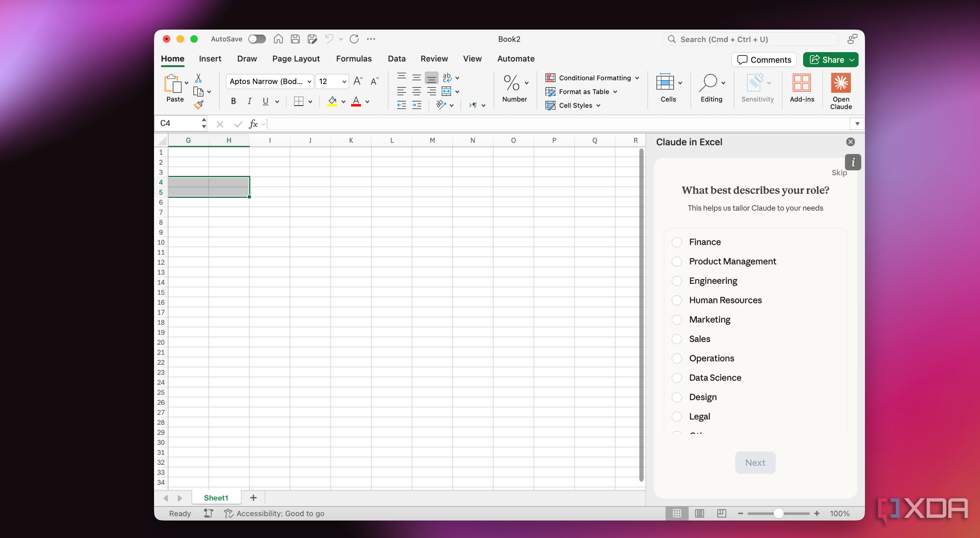Select the Format Painter brush
980x538 pixels.
[x=198, y=105]
